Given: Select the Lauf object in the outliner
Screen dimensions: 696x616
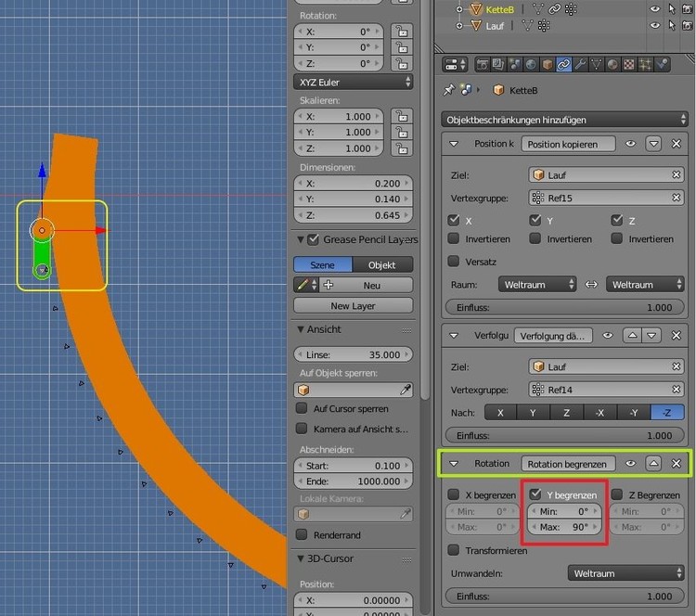Looking at the screenshot, I should tap(495, 26).
